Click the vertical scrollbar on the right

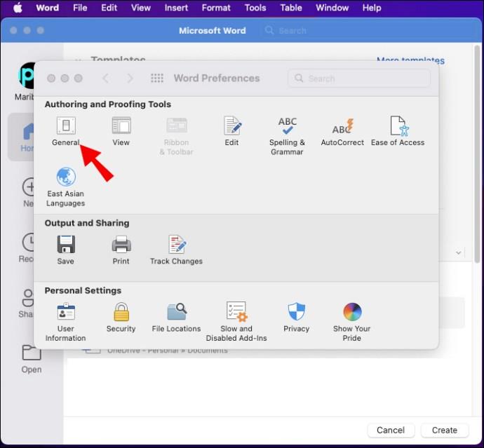477,154
